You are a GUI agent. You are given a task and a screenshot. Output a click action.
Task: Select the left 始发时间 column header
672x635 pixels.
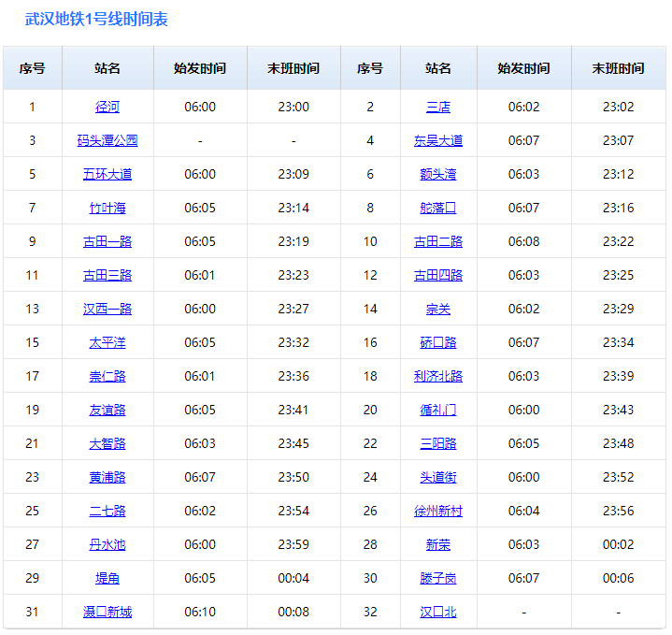[x=200, y=68]
